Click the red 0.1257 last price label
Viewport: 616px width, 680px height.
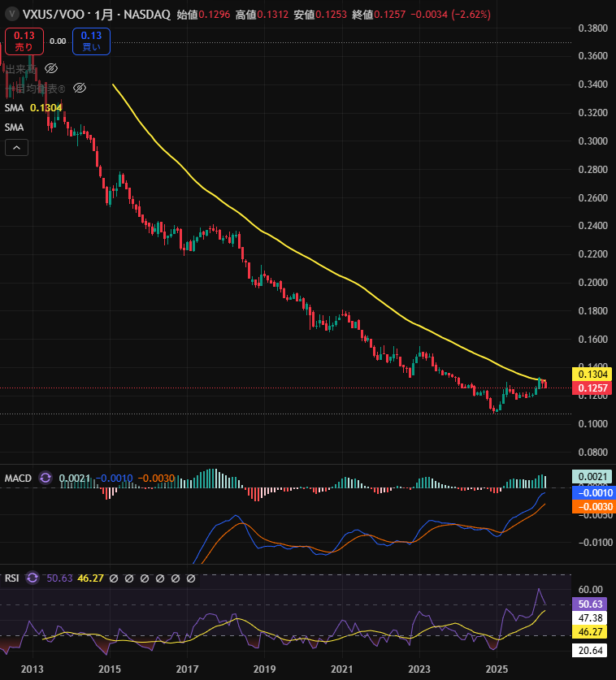pyautogui.click(x=593, y=389)
